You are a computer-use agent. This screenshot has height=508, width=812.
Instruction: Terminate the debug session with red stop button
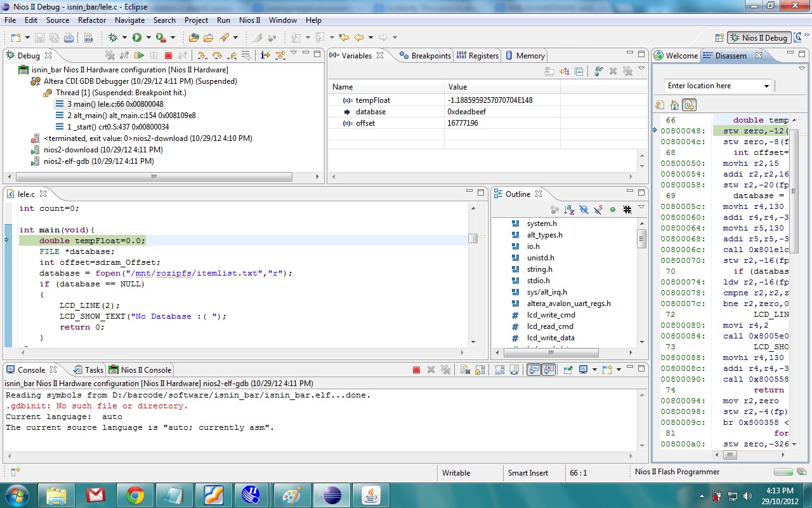(x=168, y=56)
